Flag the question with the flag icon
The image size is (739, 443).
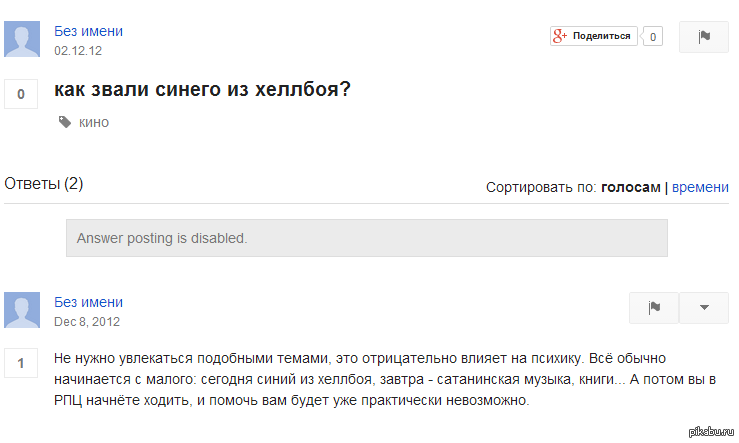pyautogui.click(x=704, y=37)
